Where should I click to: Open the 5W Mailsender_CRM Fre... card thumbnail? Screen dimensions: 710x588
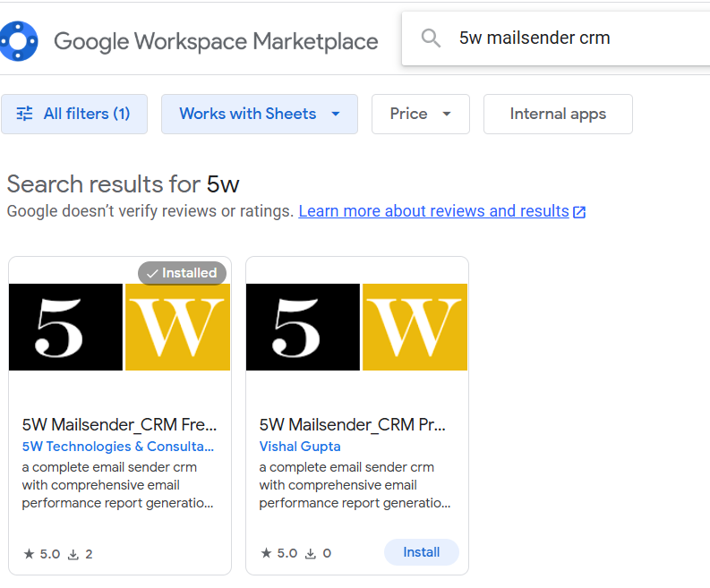pos(120,327)
